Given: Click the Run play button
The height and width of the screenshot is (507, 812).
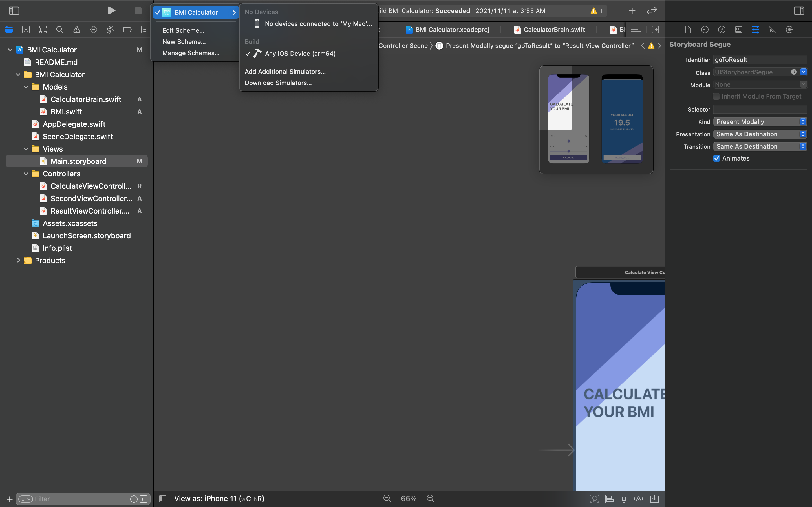Looking at the screenshot, I should (111, 11).
